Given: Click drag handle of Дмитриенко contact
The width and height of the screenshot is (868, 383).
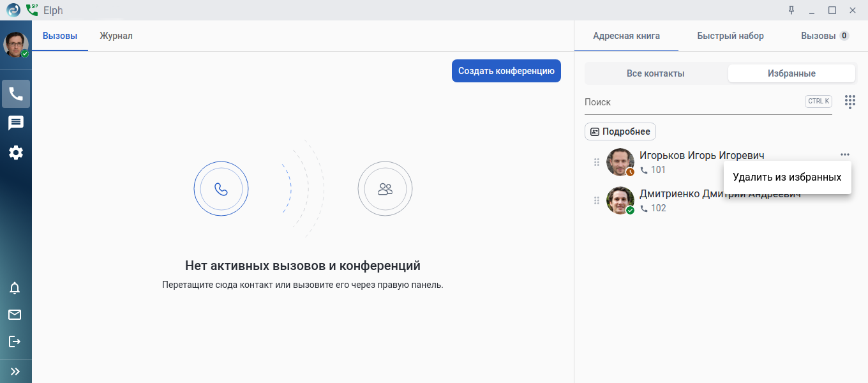Looking at the screenshot, I should click(x=597, y=200).
